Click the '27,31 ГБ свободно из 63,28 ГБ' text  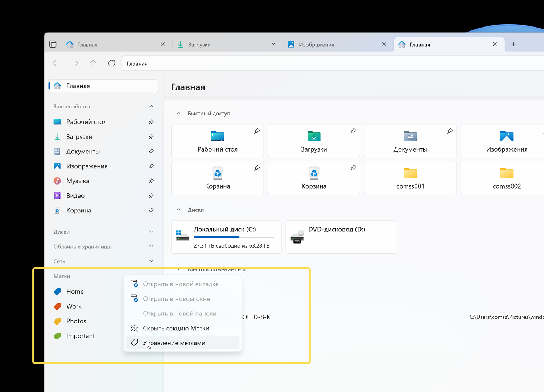point(232,246)
